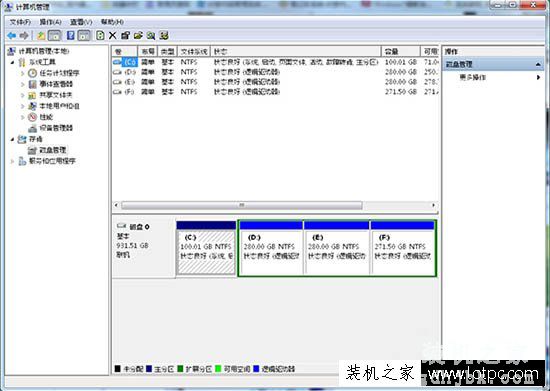Image resolution: width=550 pixels, height=391 pixels.
Task: Sort by the 状态 column header
Action: [295, 52]
